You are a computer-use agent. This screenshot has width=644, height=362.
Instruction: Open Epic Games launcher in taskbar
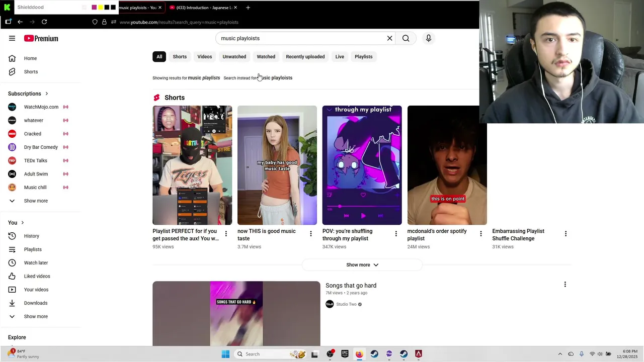tap(345, 354)
